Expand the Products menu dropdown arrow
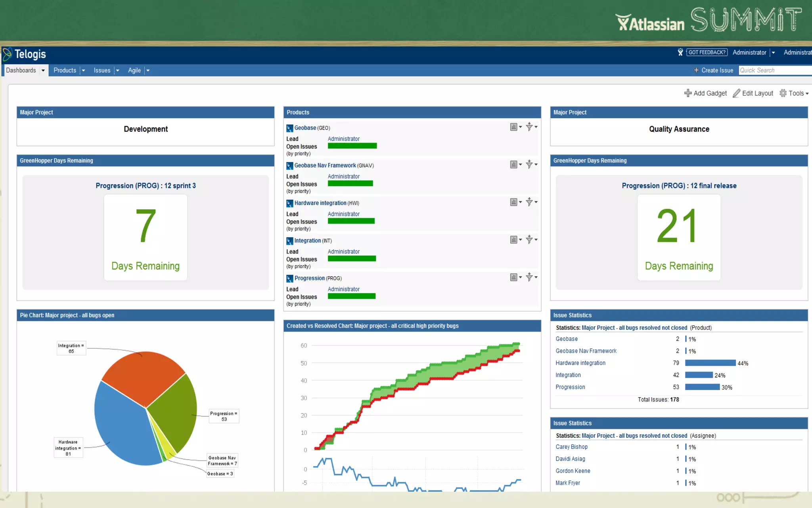The height and width of the screenshot is (508, 812). (x=83, y=71)
